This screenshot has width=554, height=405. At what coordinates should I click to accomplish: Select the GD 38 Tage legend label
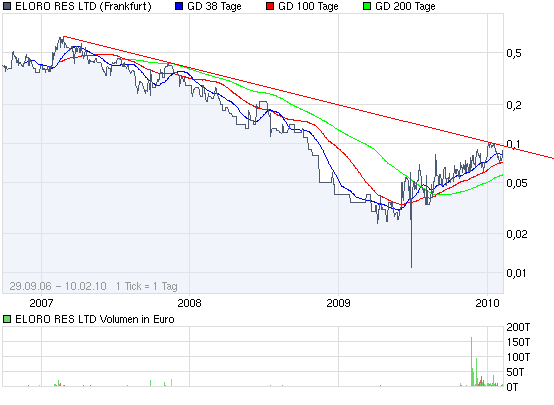click(x=214, y=6)
